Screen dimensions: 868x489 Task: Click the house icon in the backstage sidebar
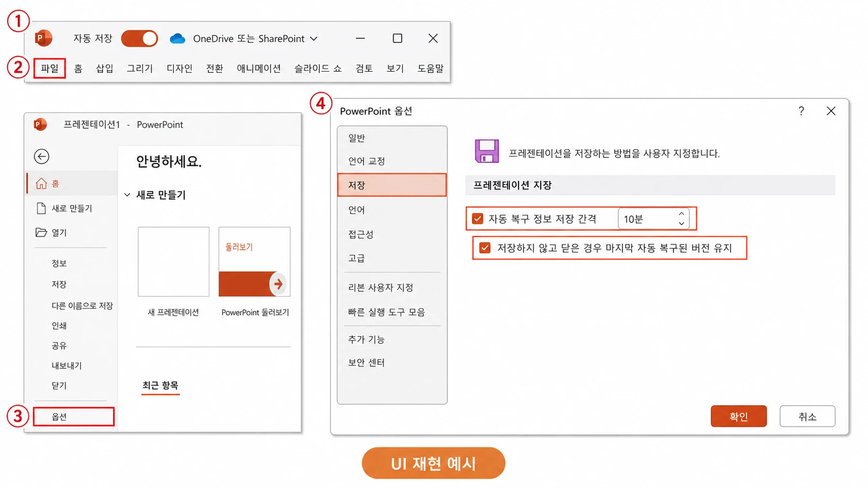(x=41, y=183)
